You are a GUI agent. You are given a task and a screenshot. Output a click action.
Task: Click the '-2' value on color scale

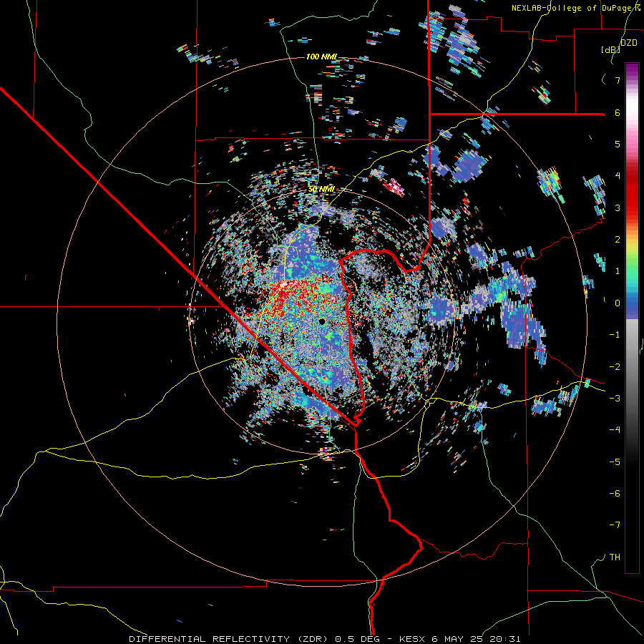(615, 367)
